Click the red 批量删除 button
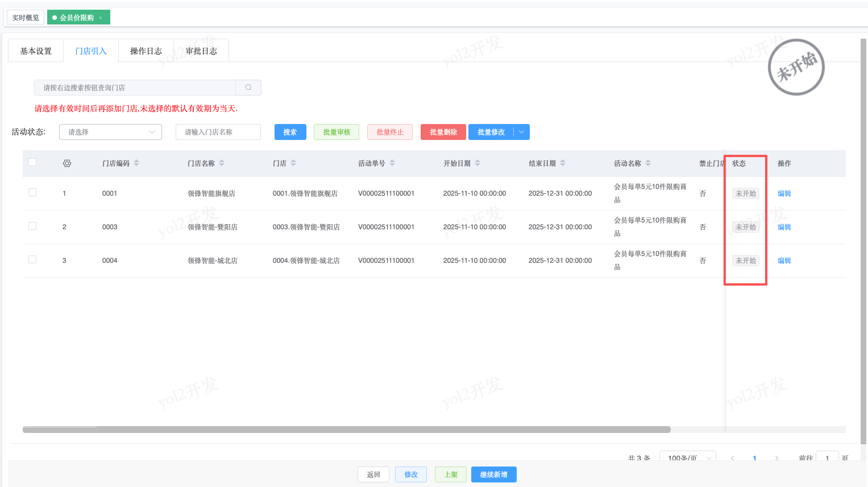868x487 pixels. (443, 132)
